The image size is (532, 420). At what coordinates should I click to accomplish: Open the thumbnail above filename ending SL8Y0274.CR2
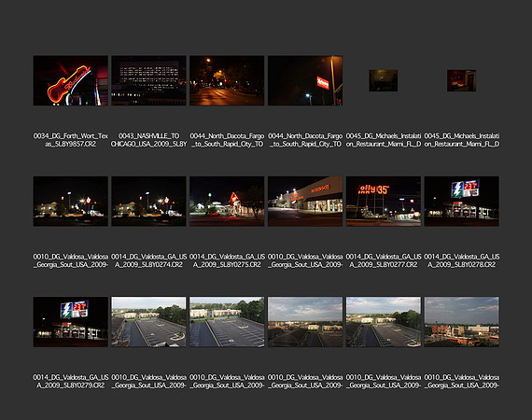click(x=149, y=202)
